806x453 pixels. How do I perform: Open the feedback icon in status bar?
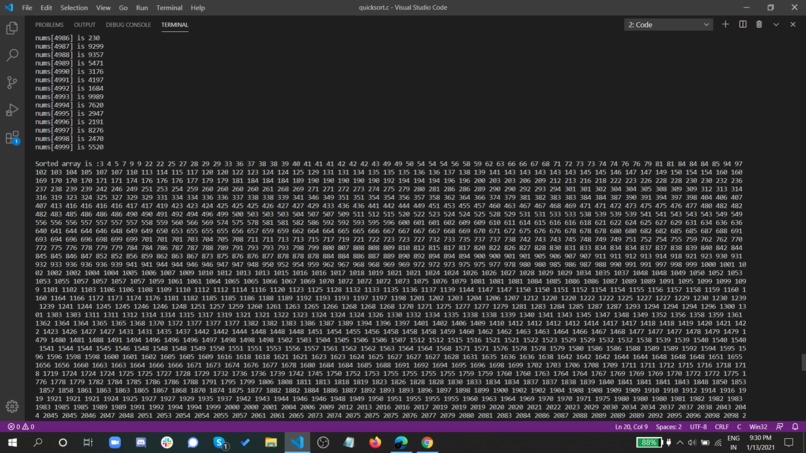coord(779,426)
